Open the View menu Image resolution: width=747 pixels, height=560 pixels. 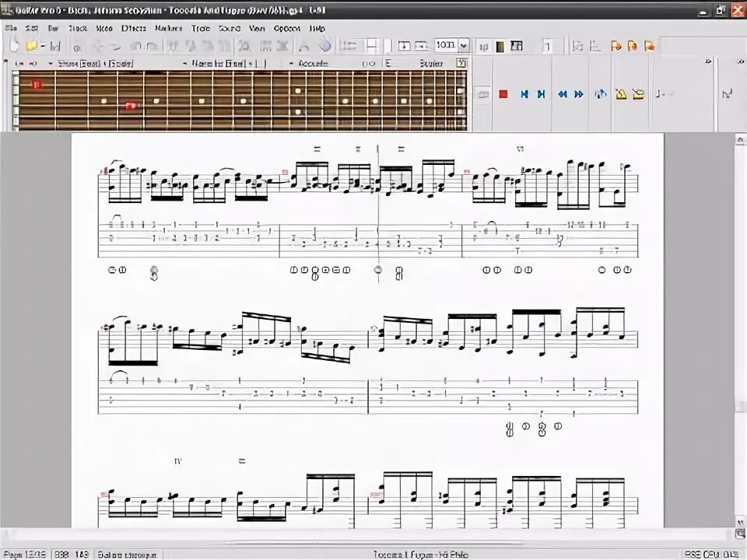[x=257, y=29]
